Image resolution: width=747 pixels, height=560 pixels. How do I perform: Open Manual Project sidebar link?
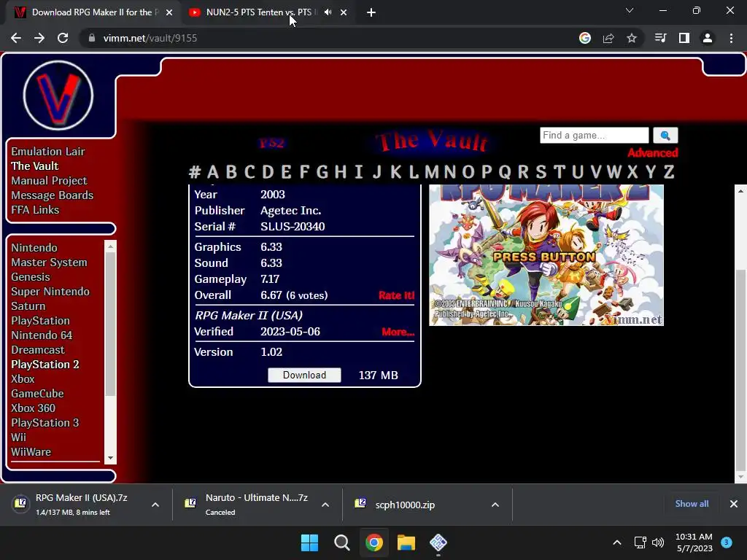(x=49, y=181)
